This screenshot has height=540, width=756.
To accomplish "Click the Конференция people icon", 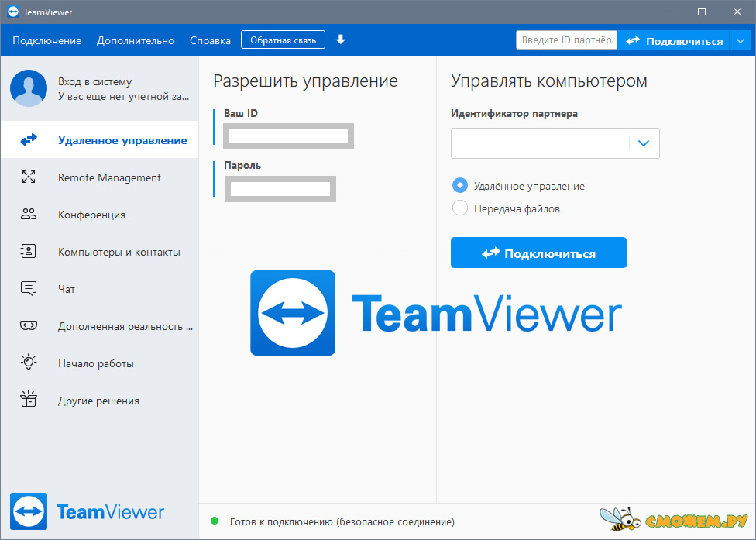I will 29,214.
